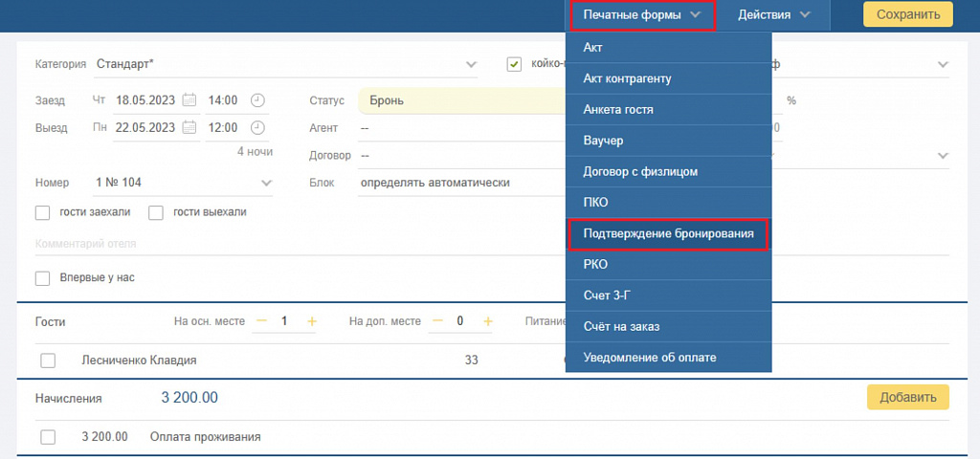Expand dropdown at right of Договор row
The height and width of the screenshot is (459, 980).
tap(943, 156)
